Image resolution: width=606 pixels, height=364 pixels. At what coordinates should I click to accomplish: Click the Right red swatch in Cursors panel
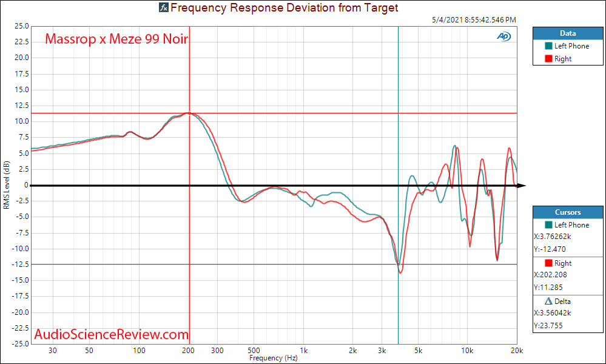coord(548,263)
